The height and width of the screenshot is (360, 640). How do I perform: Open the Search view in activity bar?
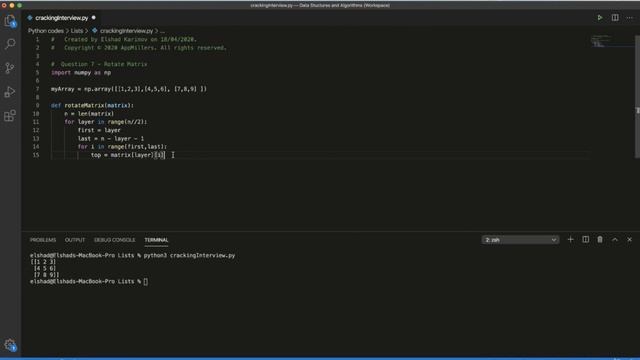coord(10,44)
